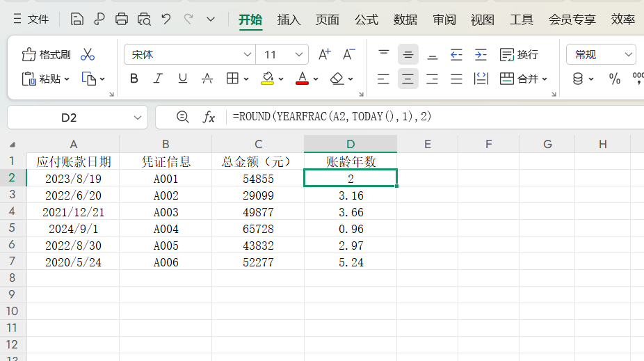This screenshot has width=644, height=361.
Task: Click the 换行 wrap text button
Action: coord(520,55)
